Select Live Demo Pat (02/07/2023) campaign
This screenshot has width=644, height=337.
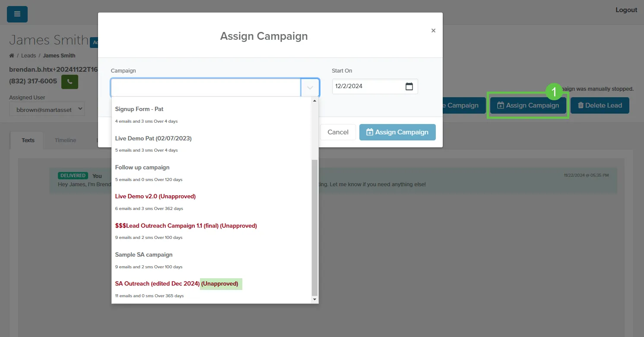(211, 144)
